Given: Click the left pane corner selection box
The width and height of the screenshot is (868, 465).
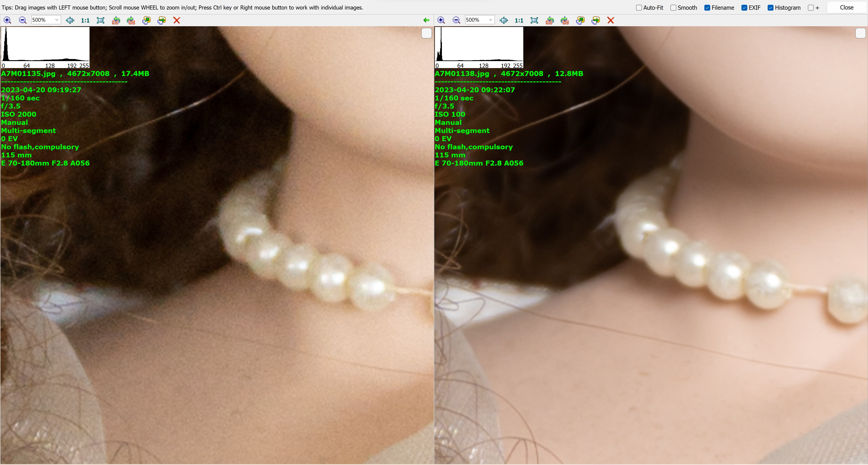Looking at the screenshot, I should [x=426, y=33].
